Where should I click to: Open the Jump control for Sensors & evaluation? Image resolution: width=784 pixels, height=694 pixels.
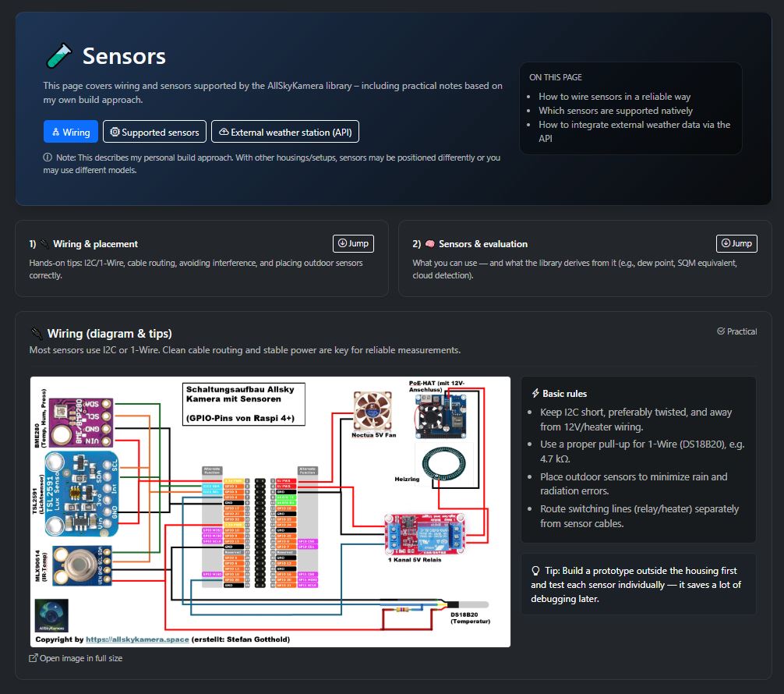pyautogui.click(x=736, y=243)
